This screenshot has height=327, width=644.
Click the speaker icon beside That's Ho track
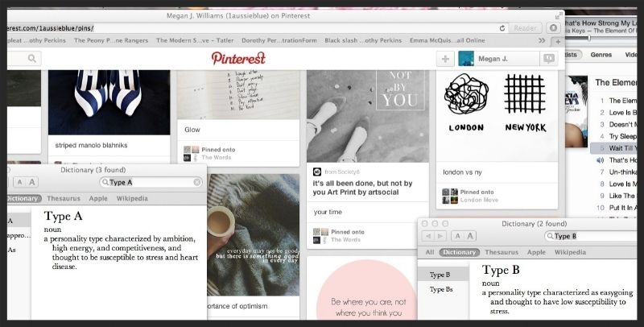coord(600,160)
